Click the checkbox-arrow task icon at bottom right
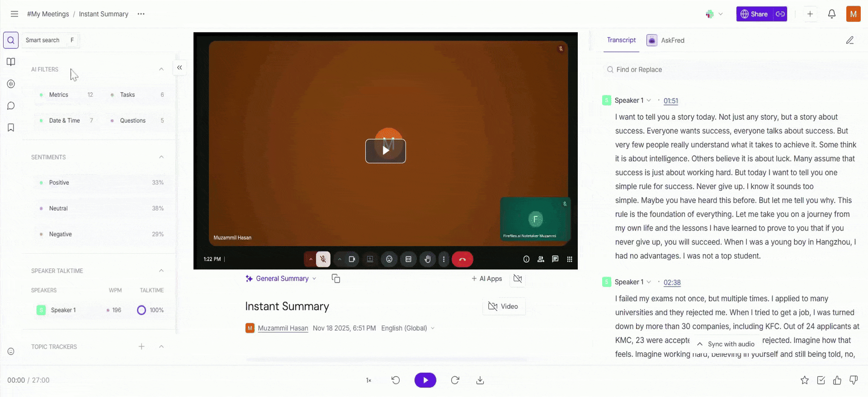The width and height of the screenshot is (868, 397). click(821, 380)
